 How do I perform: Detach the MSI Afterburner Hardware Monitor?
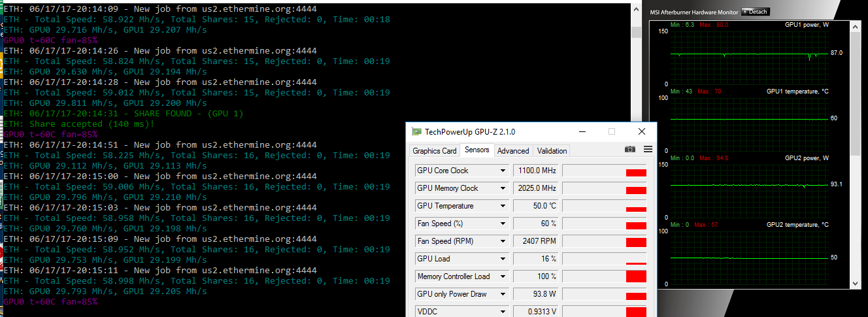[x=756, y=12]
